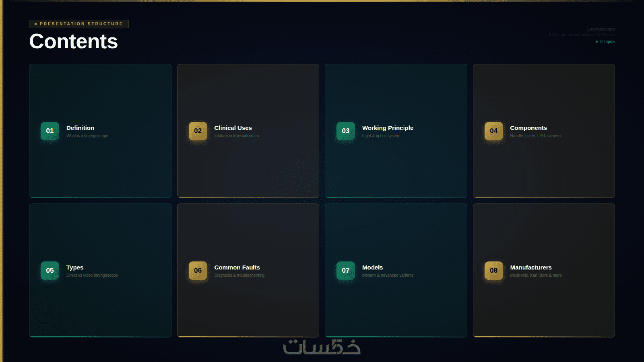
Task: Select the 04 gold number badge
Action: pos(494,131)
